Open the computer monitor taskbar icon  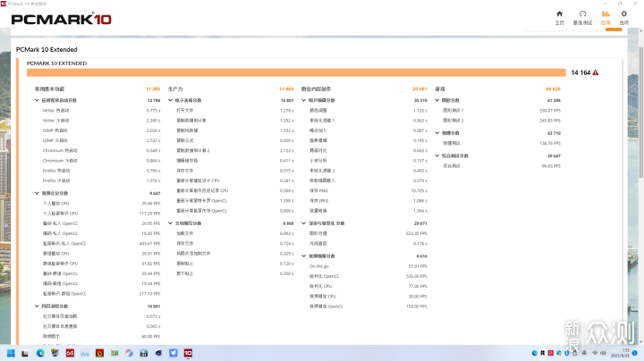(55, 353)
